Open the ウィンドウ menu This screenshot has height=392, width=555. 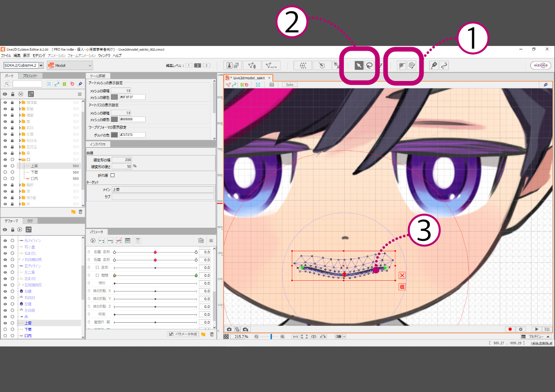[x=104, y=56]
